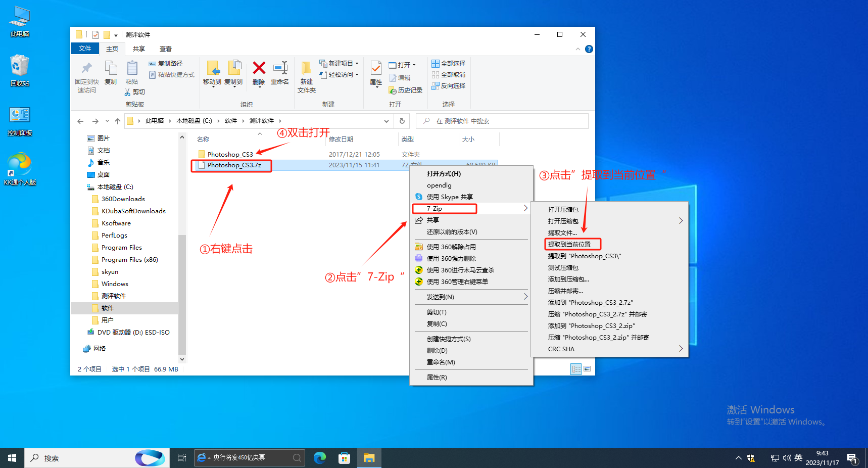This screenshot has width=868, height=468.
Task: Select Program Files (x86) in tree
Action: click(x=130, y=260)
